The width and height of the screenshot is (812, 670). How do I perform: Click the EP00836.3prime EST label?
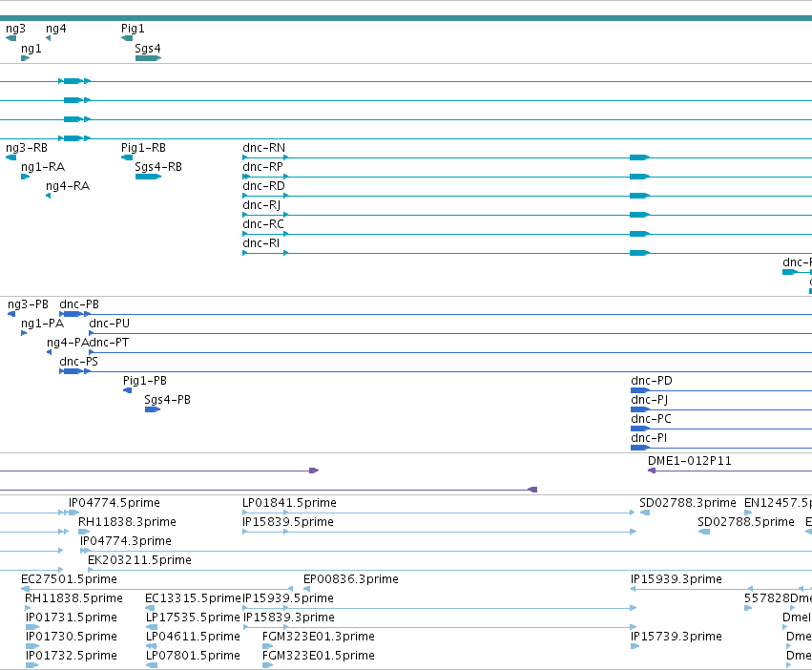click(351, 579)
